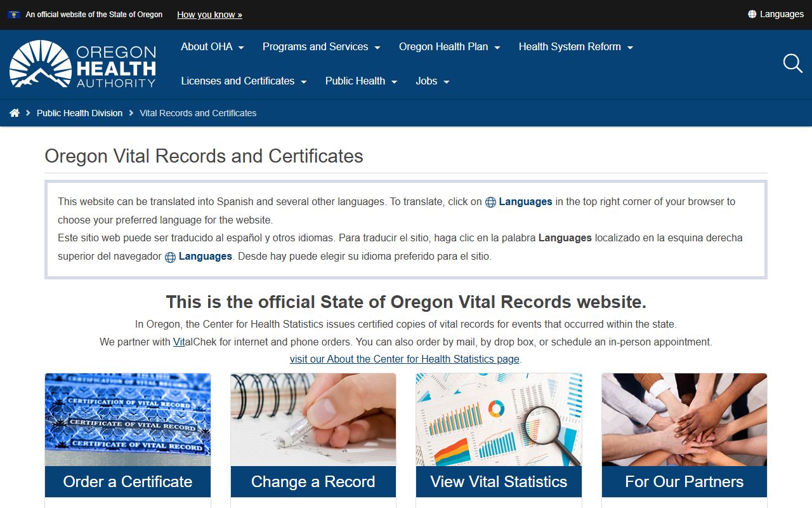
Task: Click globe icon in Spanish paragraph
Action: coord(170,257)
